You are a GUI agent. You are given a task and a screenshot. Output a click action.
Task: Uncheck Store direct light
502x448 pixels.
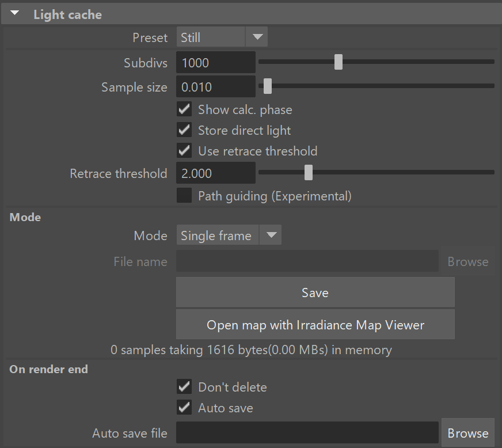pyautogui.click(x=184, y=130)
